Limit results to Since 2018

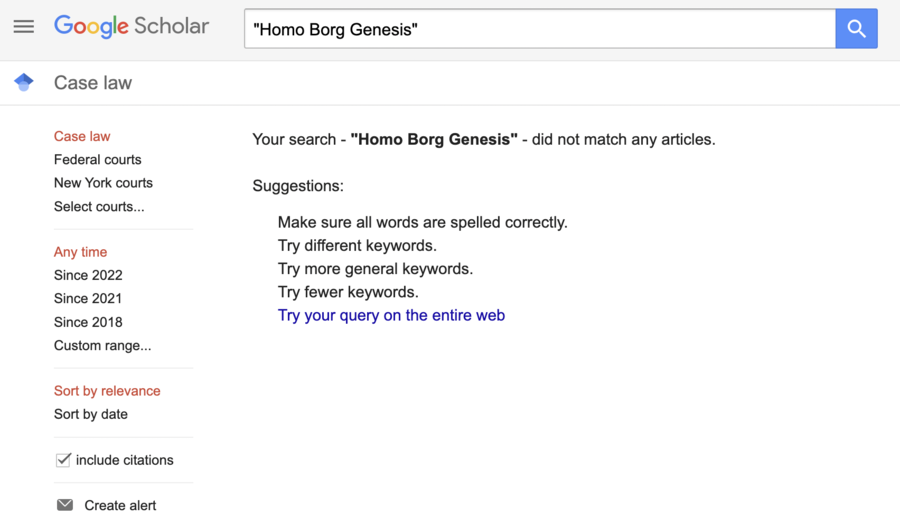tap(88, 322)
